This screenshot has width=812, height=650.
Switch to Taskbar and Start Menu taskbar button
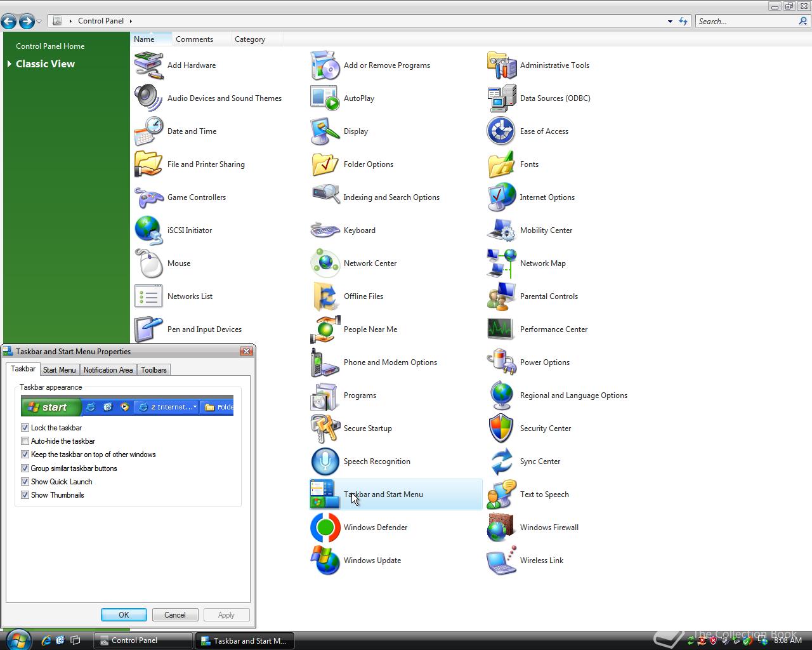click(244, 640)
